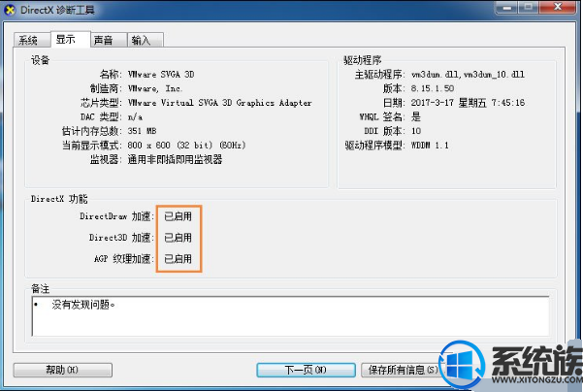The image size is (583, 392).
Task: Click the 名称 label
Action: pos(110,75)
